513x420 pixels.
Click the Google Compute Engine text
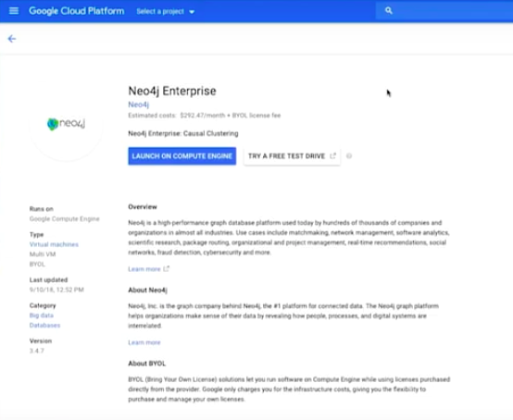(x=65, y=218)
